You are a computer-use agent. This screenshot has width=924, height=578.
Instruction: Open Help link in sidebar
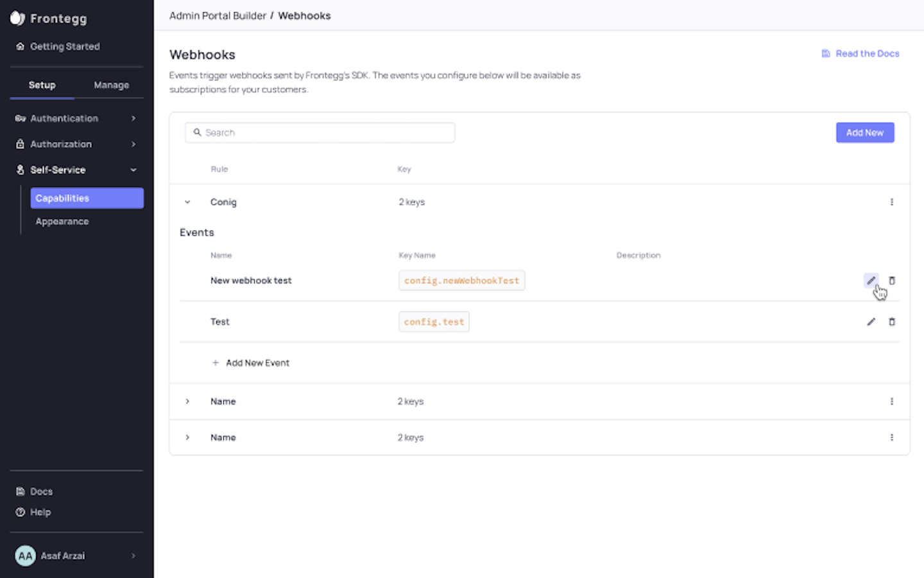[40, 512]
